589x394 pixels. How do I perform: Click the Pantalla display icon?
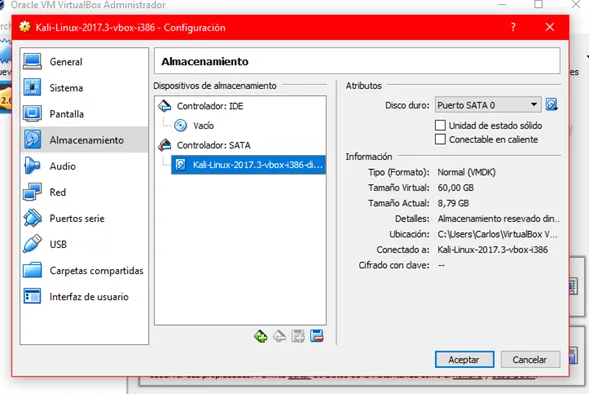click(32, 113)
